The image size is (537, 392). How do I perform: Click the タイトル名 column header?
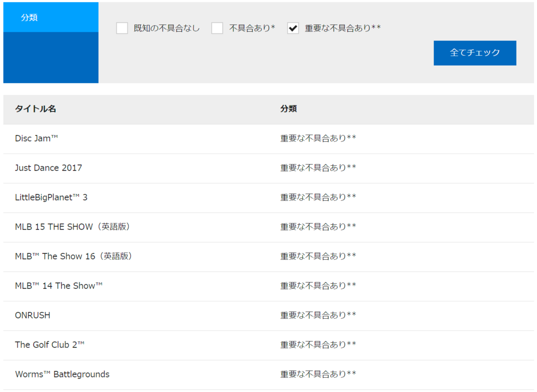35,109
